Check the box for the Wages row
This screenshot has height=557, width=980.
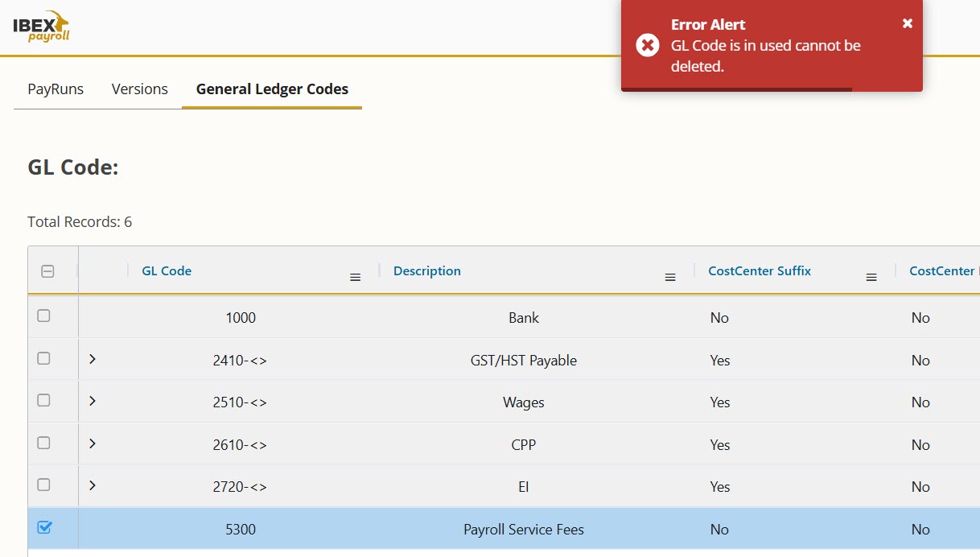pyautogui.click(x=44, y=400)
